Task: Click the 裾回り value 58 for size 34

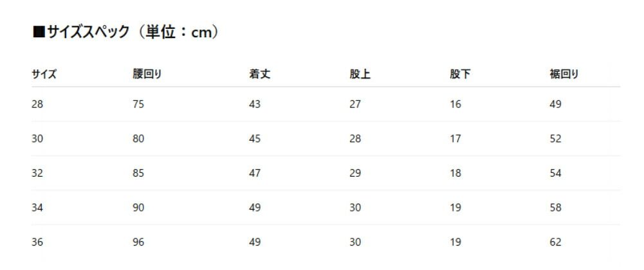Action: (x=556, y=208)
